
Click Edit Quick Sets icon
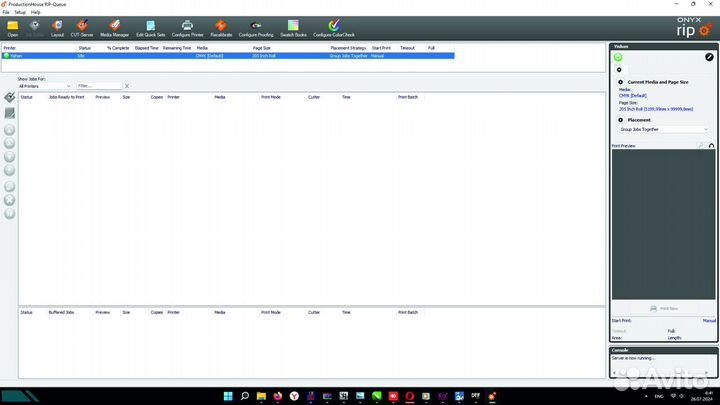coord(150,25)
